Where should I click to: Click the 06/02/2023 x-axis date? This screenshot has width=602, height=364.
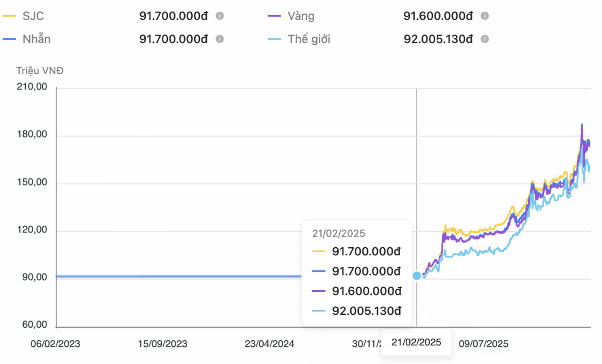coord(55,344)
